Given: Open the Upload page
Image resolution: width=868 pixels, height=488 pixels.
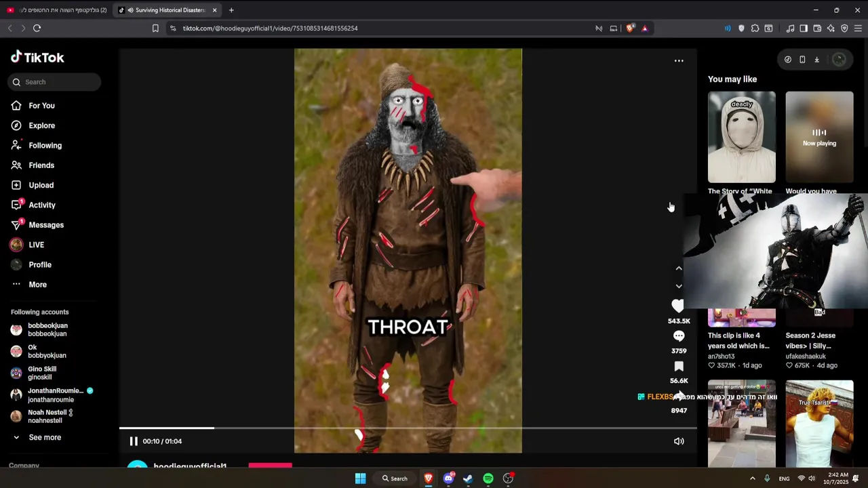Looking at the screenshot, I should pyautogui.click(x=41, y=185).
